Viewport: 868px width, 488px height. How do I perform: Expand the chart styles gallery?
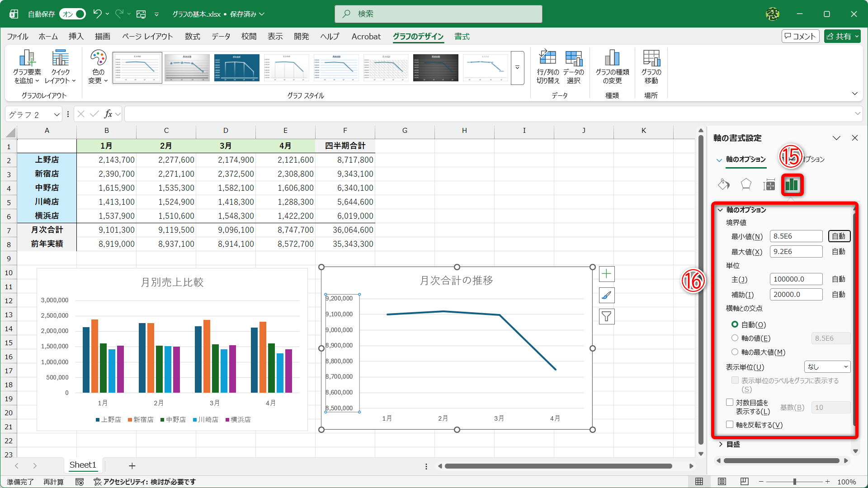pos(517,68)
